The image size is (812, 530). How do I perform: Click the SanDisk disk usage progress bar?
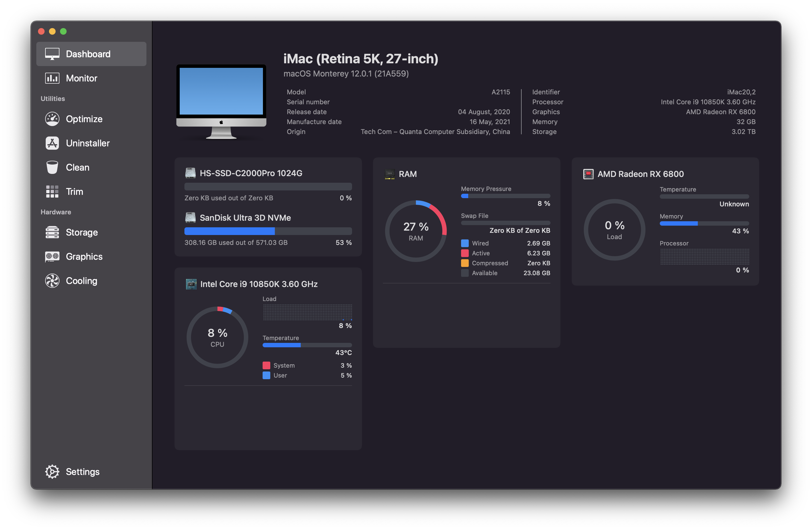(268, 231)
